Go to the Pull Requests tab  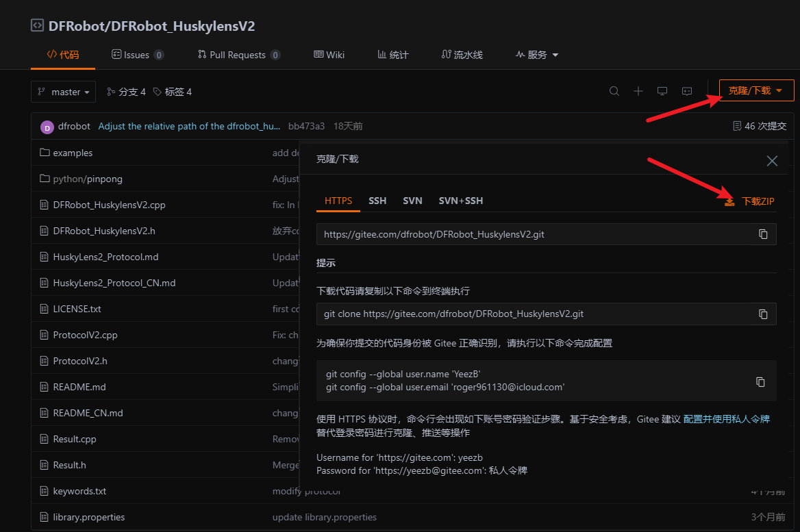tap(238, 55)
